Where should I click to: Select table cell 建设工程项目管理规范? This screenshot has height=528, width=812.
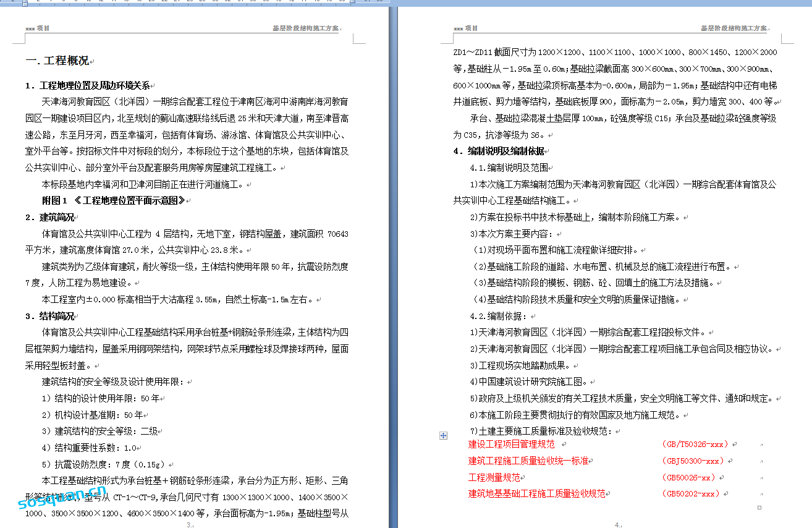pos(512,445)
